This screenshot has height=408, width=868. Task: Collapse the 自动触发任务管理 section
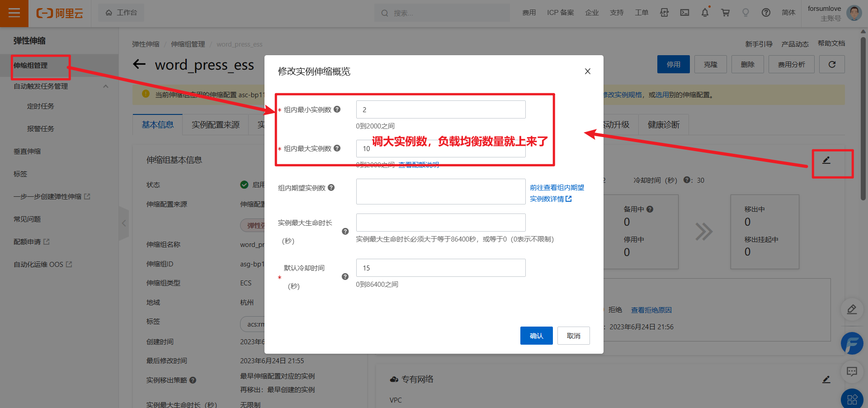(105, 86)
